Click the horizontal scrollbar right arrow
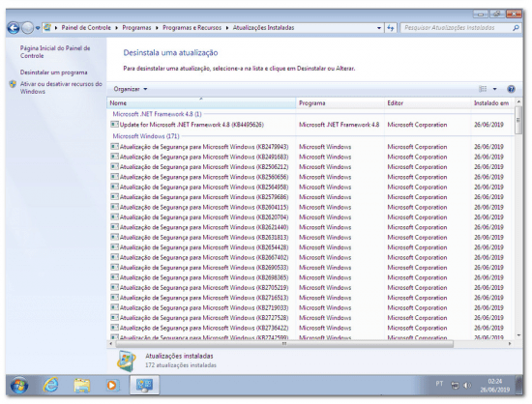Viewport: 532px width, 404px height. pos(510,344)
